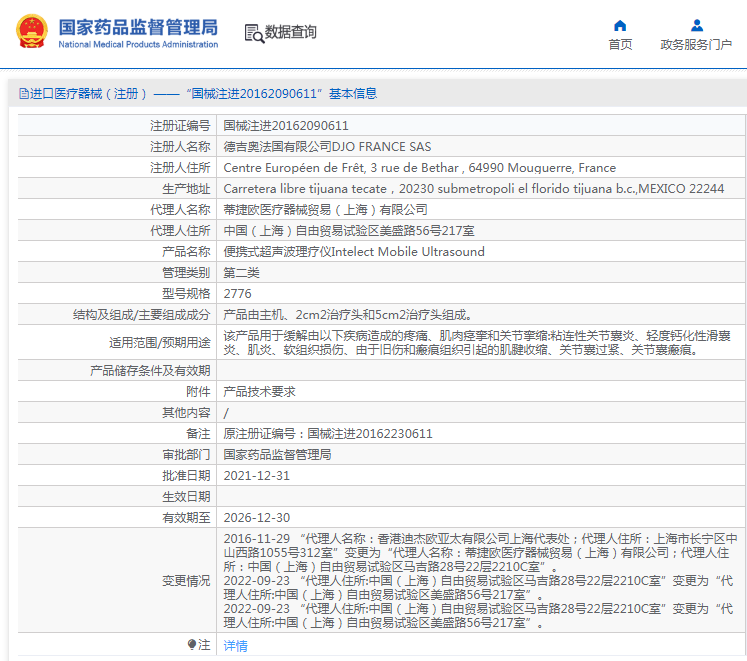The width and height of the screenshot is (747, 661).
Task: Open 政务服务门户 text link
Action: (x=696, y=44)
